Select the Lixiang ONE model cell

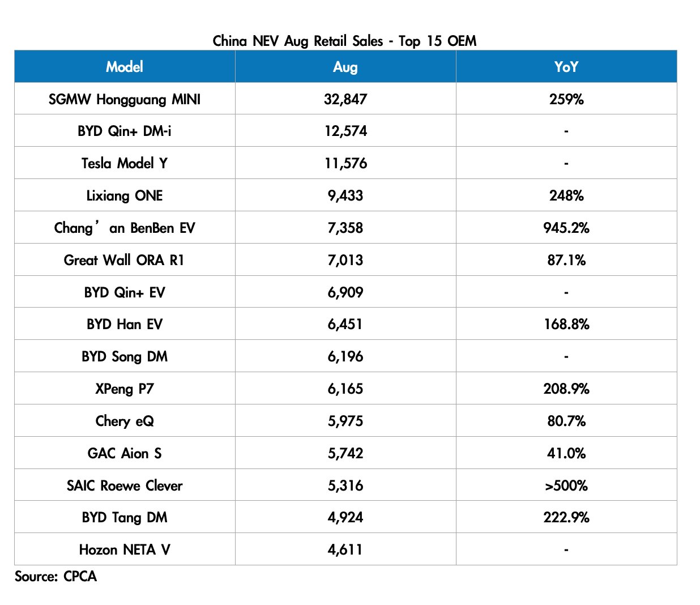tap(125, 195)
